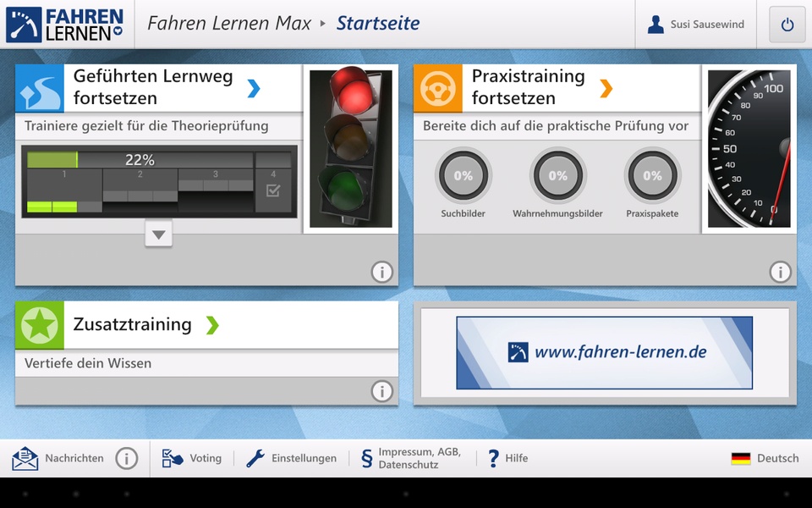Click 'Bereite dich auf die praktische Prüfung vor'

click(x=556, y=126)
